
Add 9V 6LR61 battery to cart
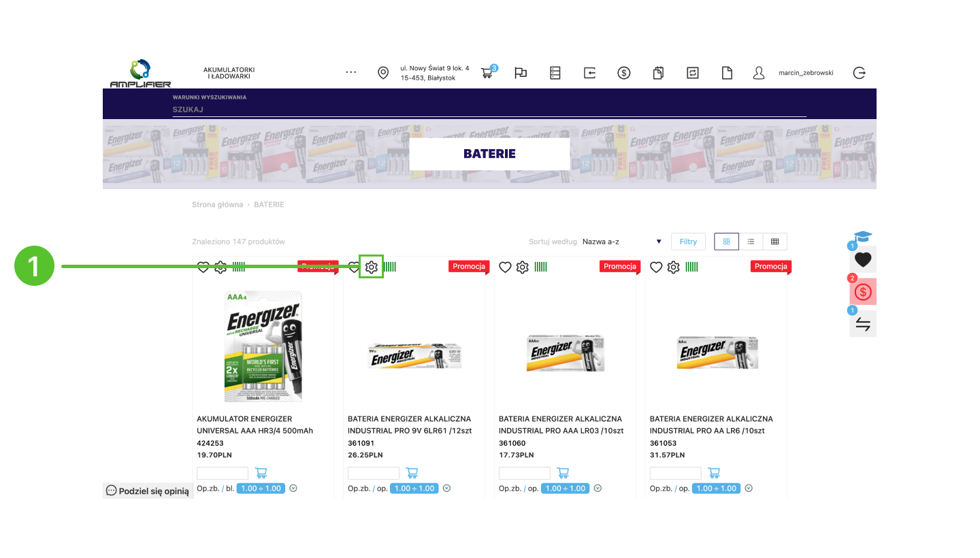coord(412,473)
